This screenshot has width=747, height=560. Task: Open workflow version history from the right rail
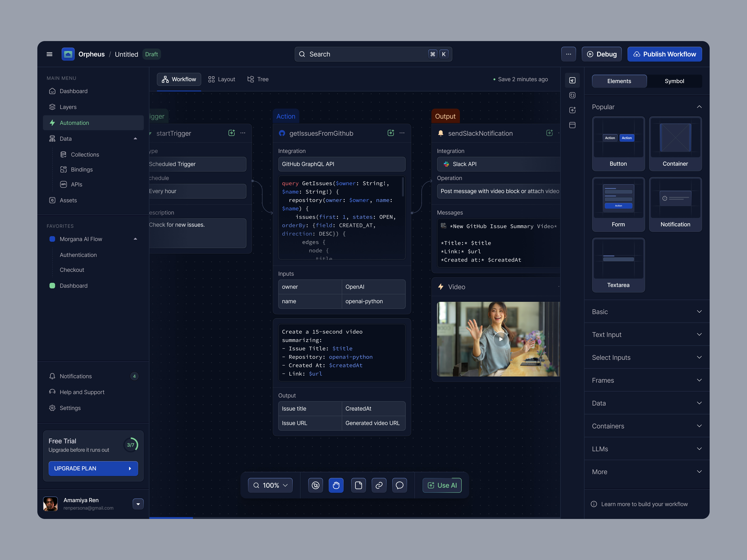click(572, 95)
